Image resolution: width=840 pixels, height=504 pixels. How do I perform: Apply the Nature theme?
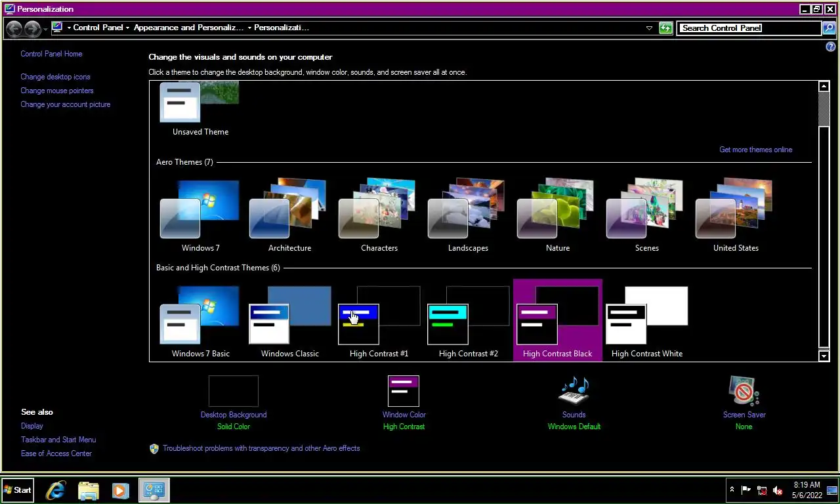click(557, 215)
